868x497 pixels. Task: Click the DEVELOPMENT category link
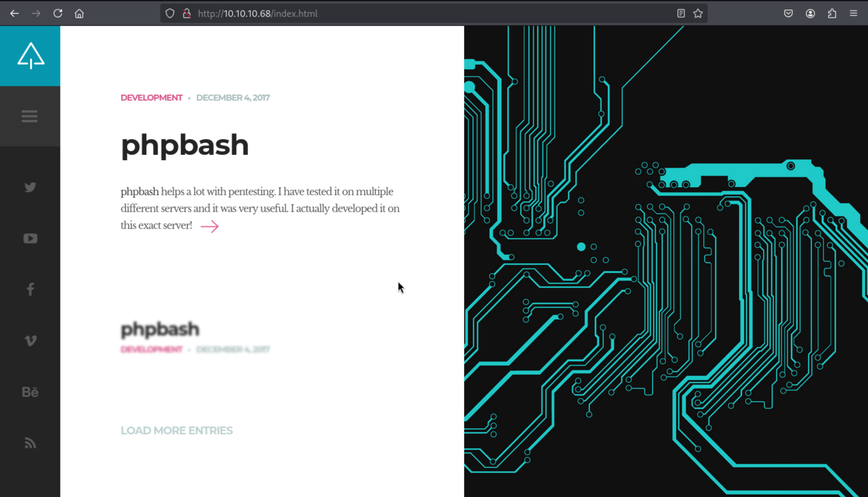coord(151,98)
